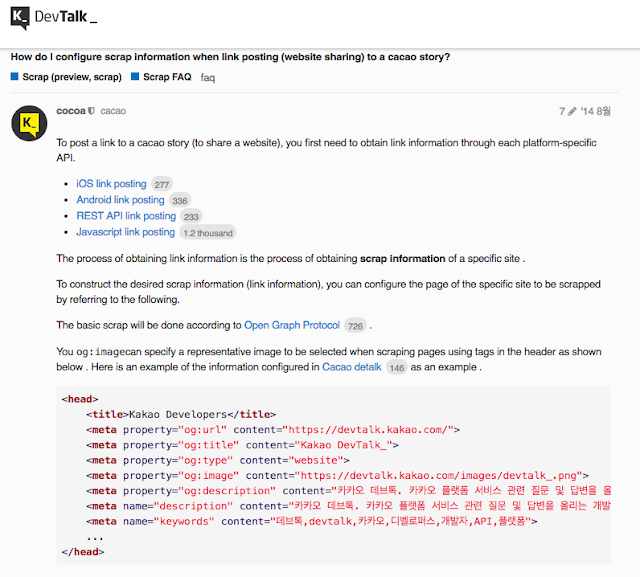Click the og:type website meta line
The image size is (640, 577).
(x=218, y=460)
